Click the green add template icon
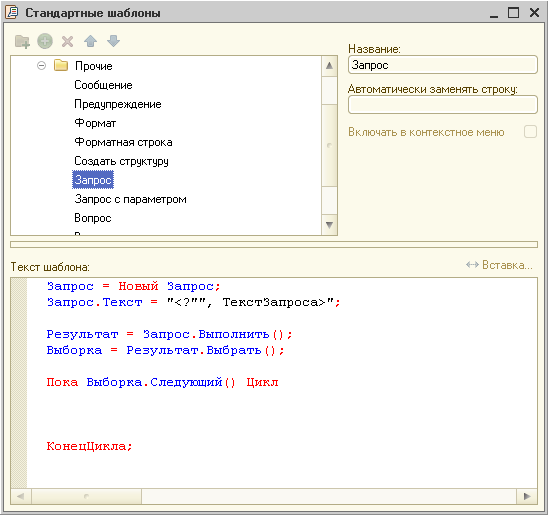Screen dimensions: 548x515 tap(45, 41)
